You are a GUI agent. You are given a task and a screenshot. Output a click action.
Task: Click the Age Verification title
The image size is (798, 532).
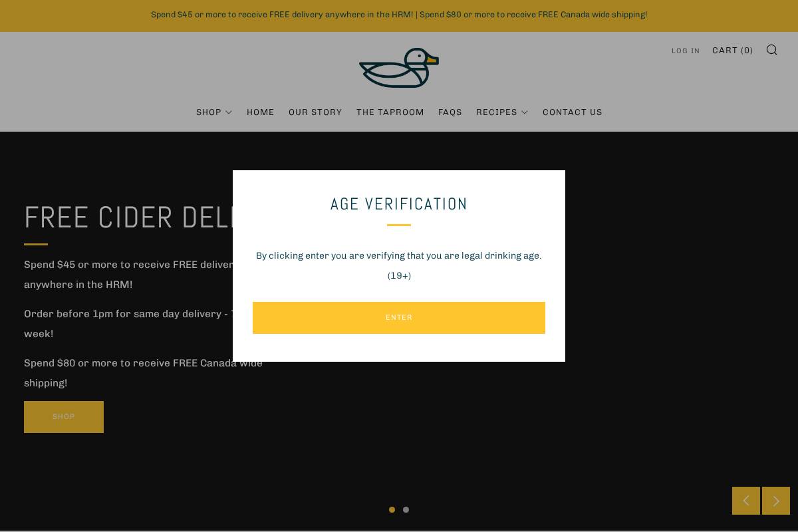click(x=399, y=204)
